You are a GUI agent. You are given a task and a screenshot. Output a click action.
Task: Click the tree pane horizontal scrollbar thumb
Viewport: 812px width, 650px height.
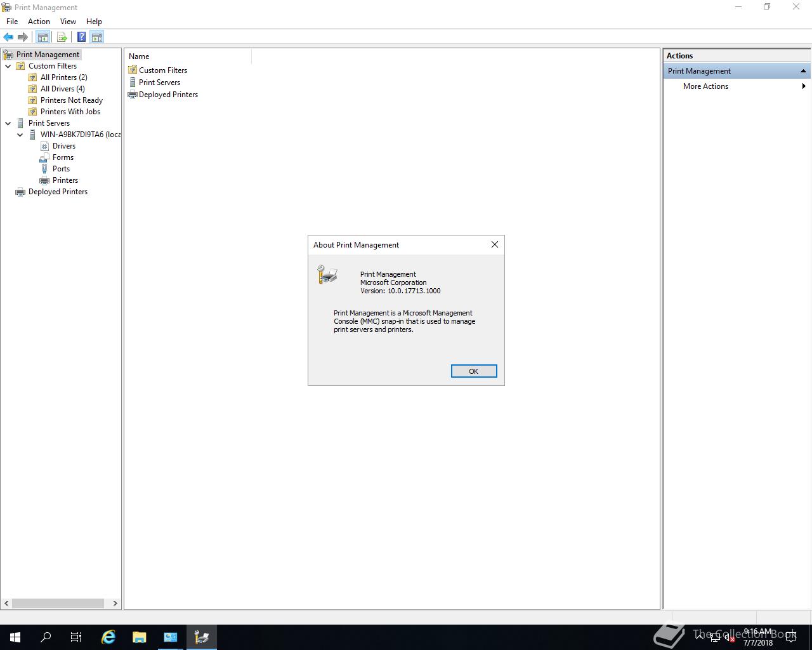58,603
